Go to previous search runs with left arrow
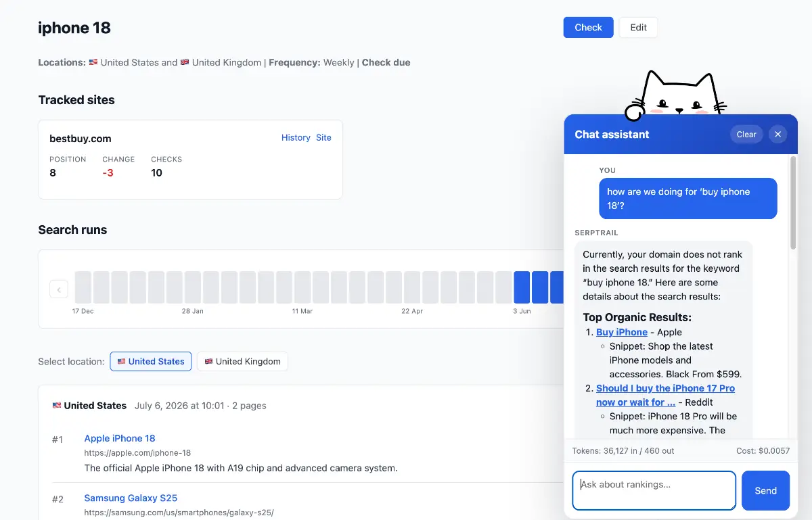Image resolution: width=812 pixels, height=520 pixels. click(x=59, y=289)
